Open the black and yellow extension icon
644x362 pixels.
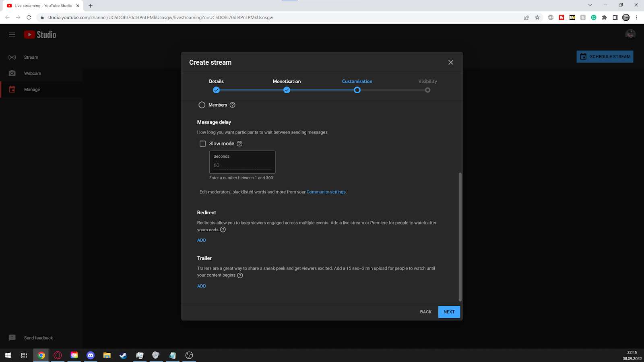coord(572,17)
